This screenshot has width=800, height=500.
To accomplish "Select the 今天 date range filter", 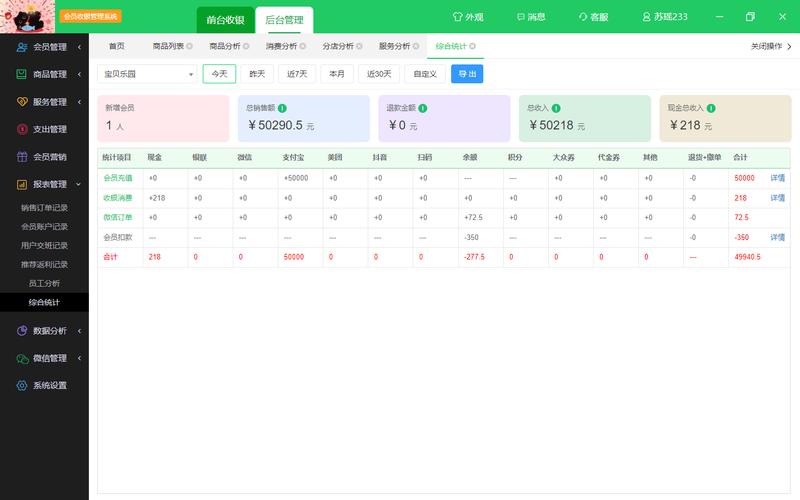I will point(219,74).
